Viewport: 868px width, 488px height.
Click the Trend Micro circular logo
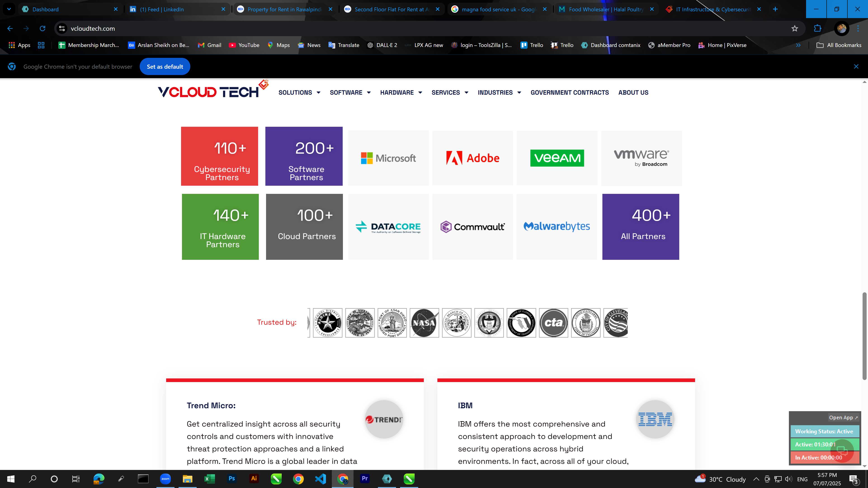[x=384, y=419]
